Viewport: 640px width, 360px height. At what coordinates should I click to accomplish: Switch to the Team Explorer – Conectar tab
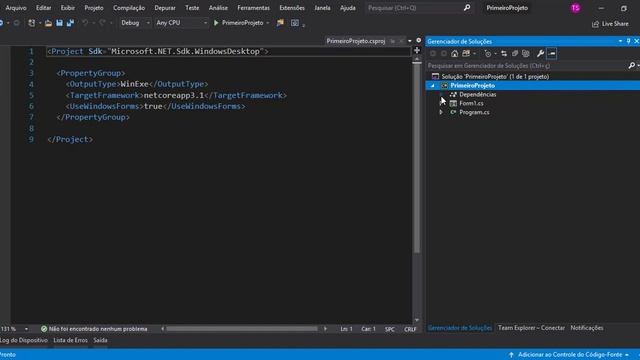[x=531, y=328]
